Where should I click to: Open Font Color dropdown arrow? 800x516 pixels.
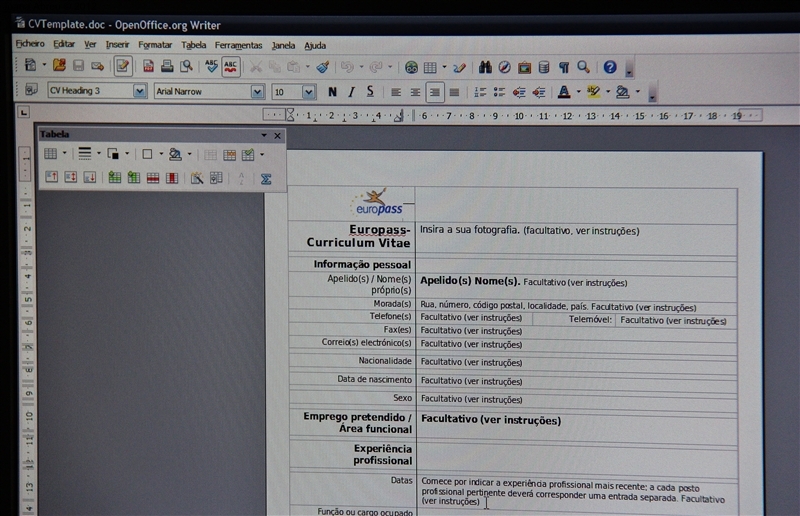coord(578,92)
